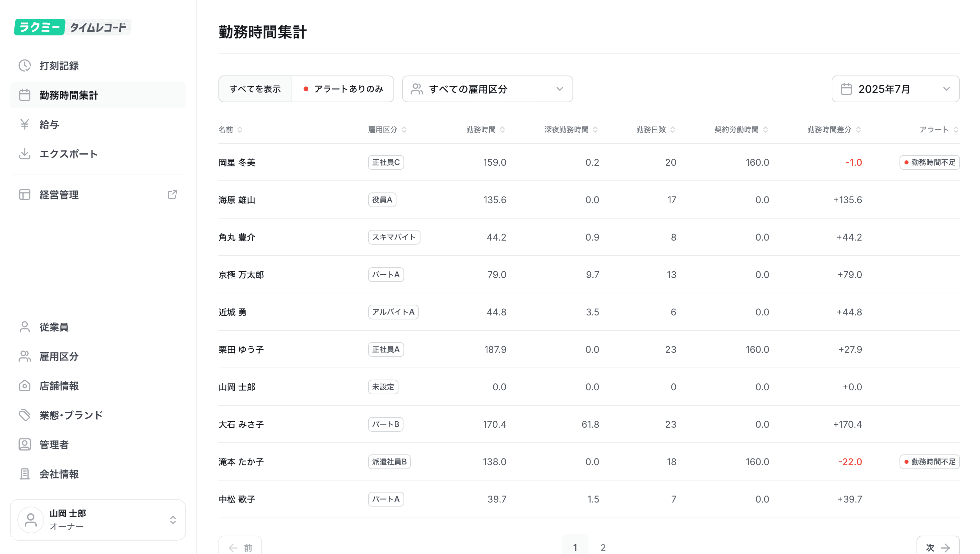980x554 pixels.
Task: Click the 勤務時間不足 alert badge for 滝本 たか子
Action: pyautogui.click(x=930, y=461)
